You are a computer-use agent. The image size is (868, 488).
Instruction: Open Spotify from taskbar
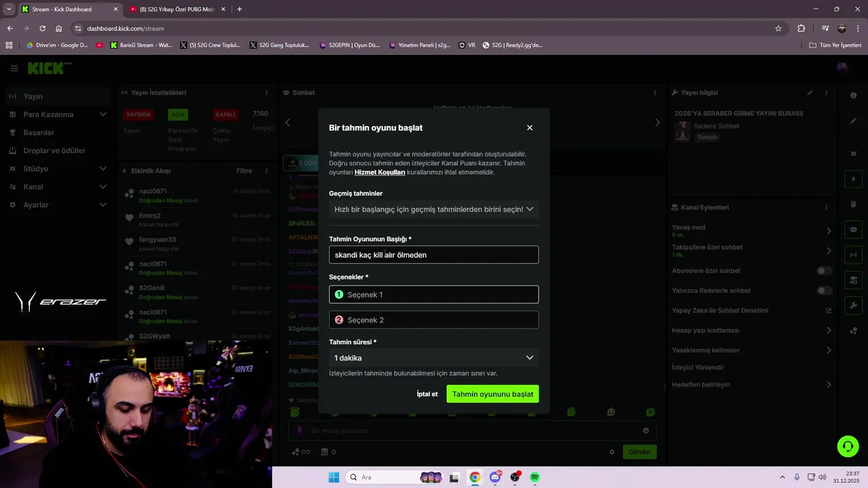[x=534, y=477]
